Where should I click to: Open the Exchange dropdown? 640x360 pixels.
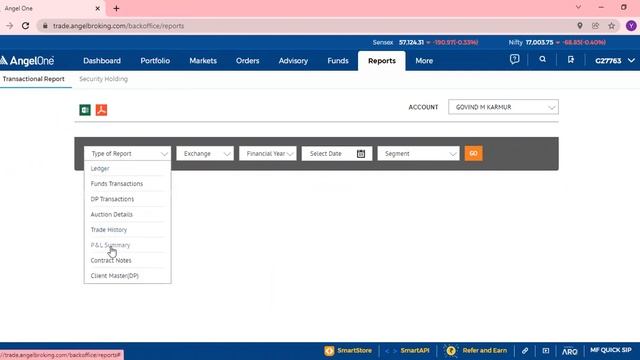(x=205, y=153)
